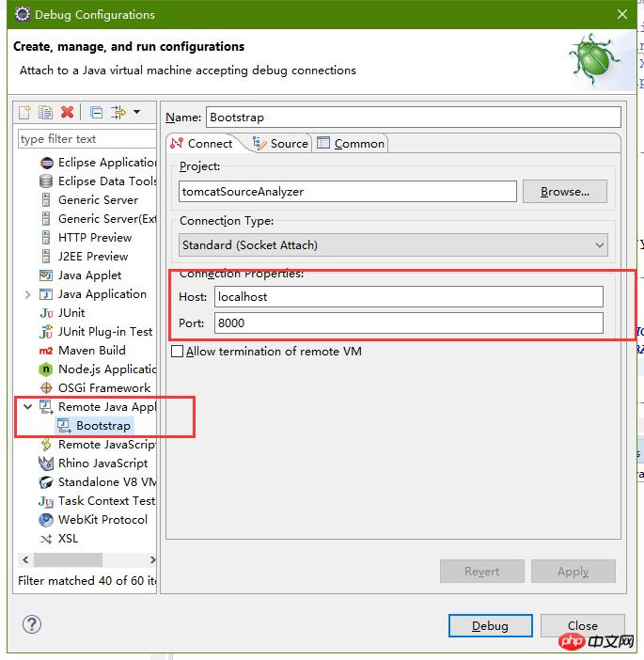Click the Eclipse Application icon
The image size is (644, 660).
46,163
